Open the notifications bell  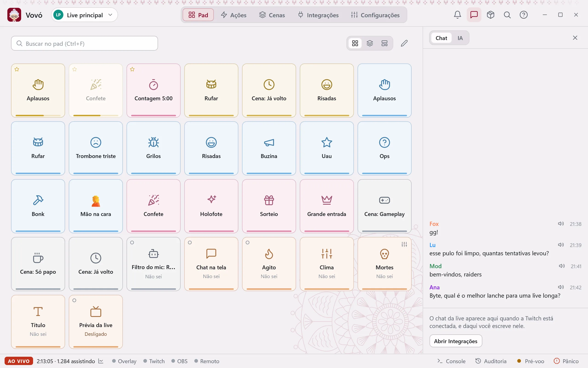(457, 15)
